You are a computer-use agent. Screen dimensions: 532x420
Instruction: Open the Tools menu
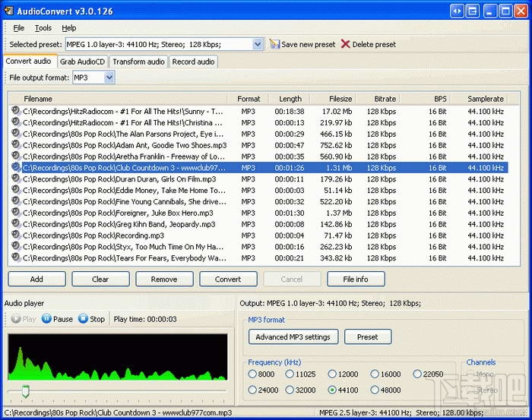43,28
